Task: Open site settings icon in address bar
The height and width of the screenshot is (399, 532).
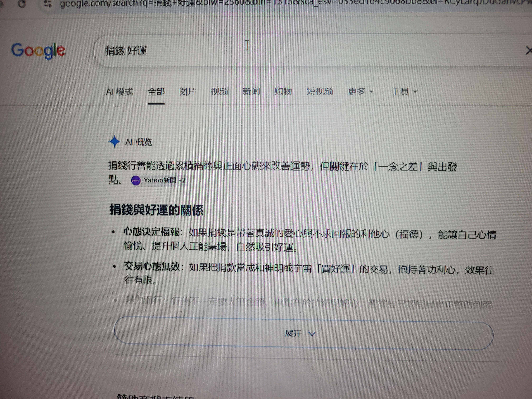Action: click(48, 4)
